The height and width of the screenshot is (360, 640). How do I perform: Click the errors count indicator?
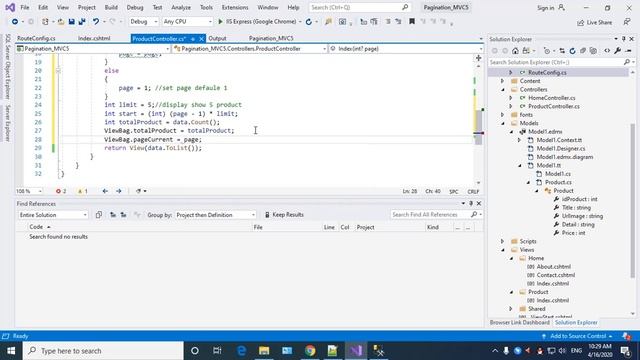(x=61, y=191)
